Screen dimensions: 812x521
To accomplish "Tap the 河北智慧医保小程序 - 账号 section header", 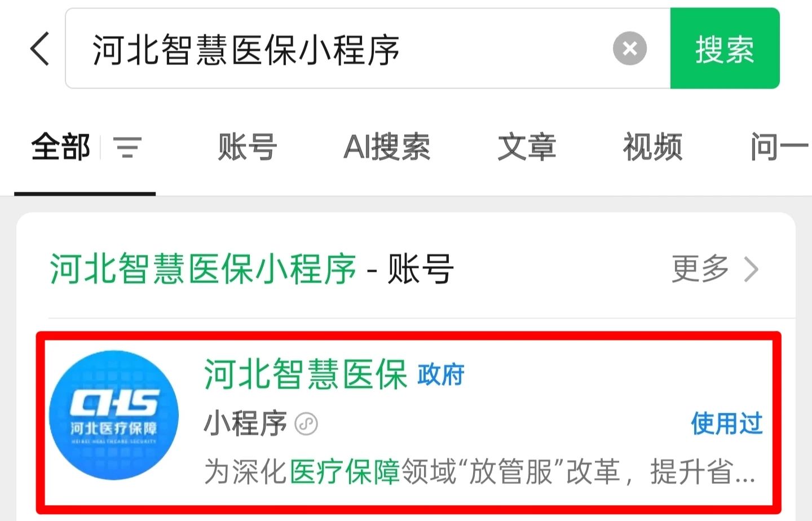I will 252,268.
